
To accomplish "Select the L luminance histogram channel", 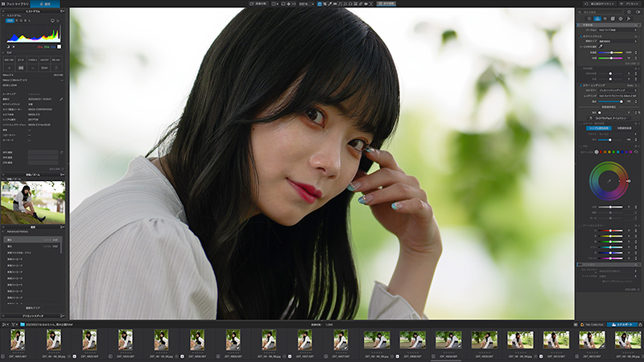I will (x=30, y=21).
